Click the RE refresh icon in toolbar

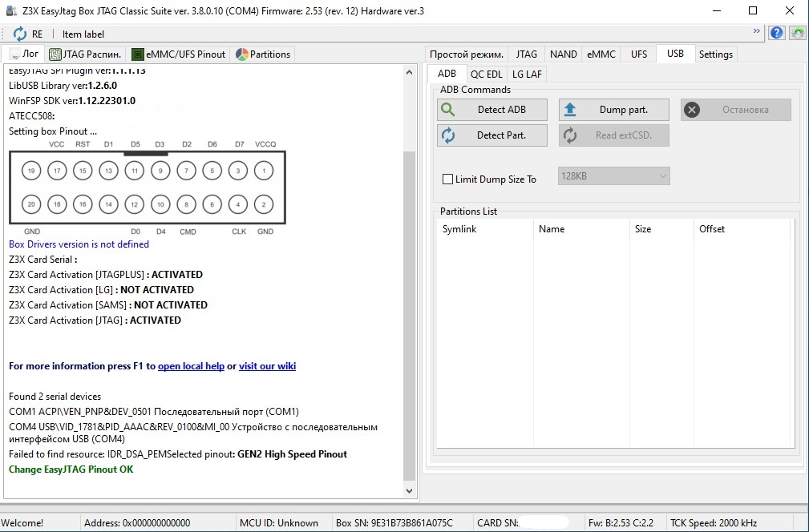[x=19, y=34]
